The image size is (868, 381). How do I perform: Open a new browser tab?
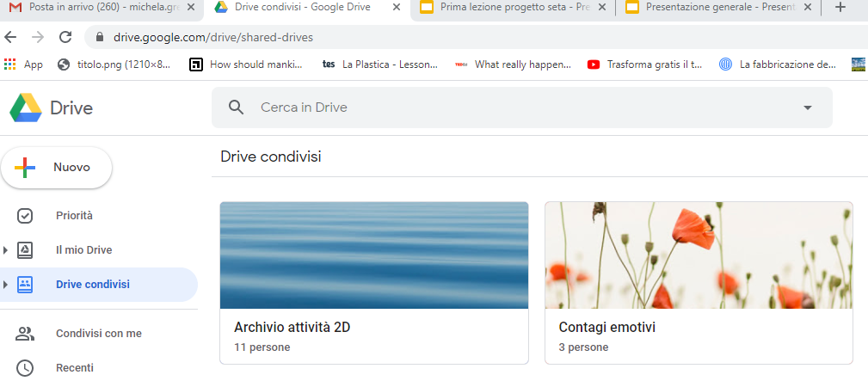click(840, 8)
